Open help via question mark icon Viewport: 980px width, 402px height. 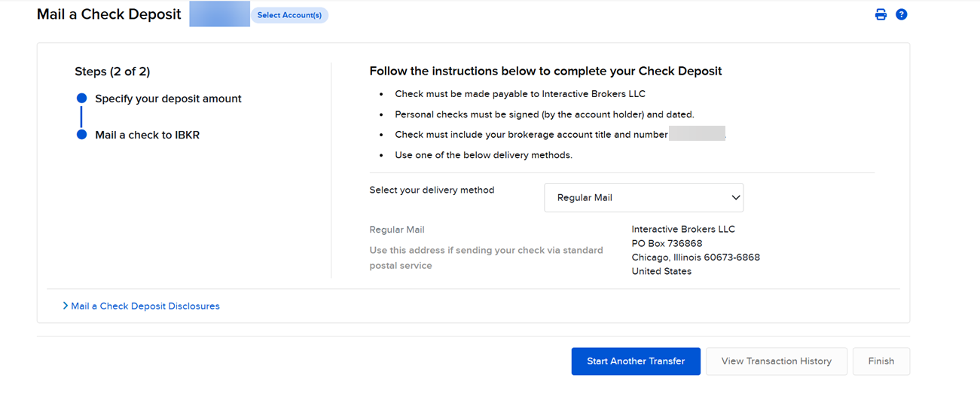(x=901, y=14)
